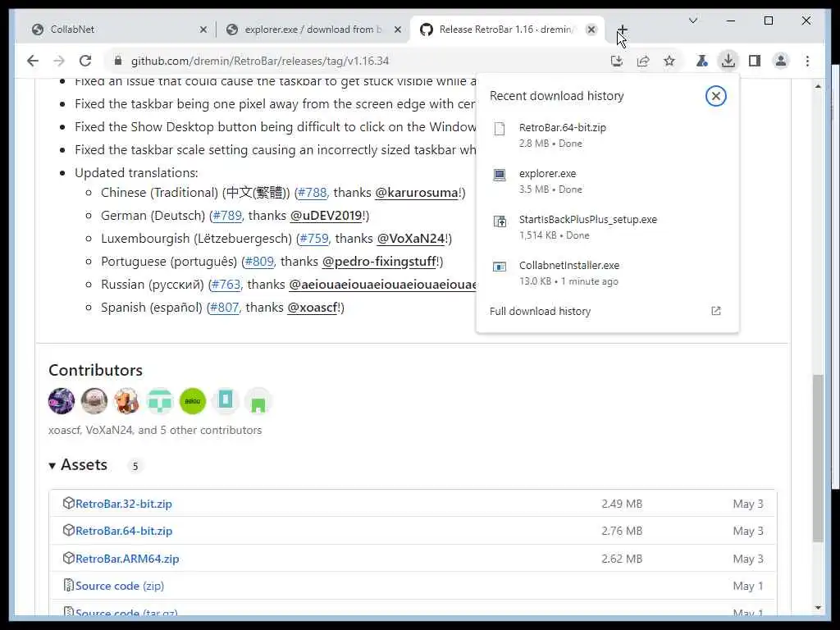Open RetroBar.64-bit.zip from download history

607,135
